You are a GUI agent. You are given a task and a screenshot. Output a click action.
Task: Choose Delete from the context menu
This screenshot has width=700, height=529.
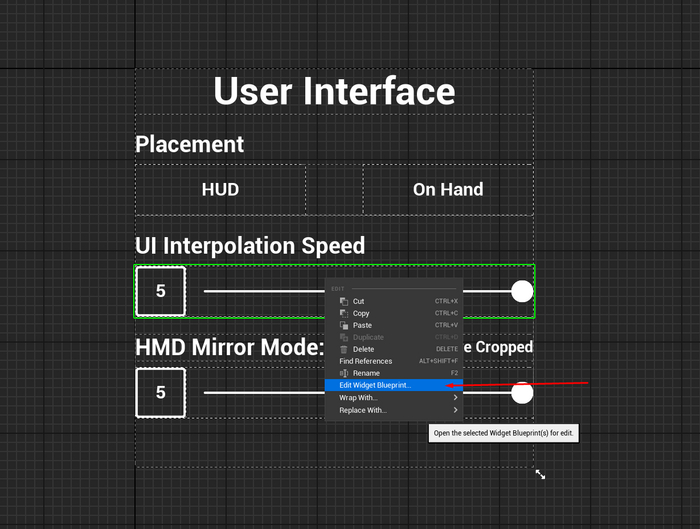tap(394, 349)
